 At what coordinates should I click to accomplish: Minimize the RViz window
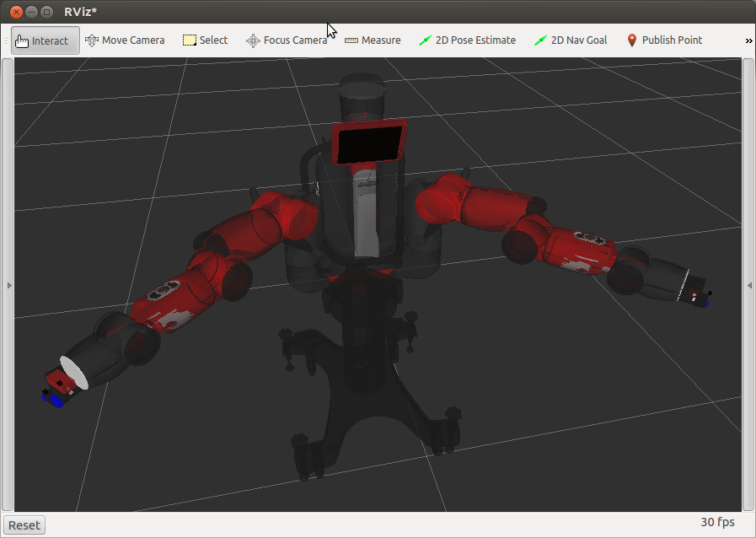tap(31, 13)
